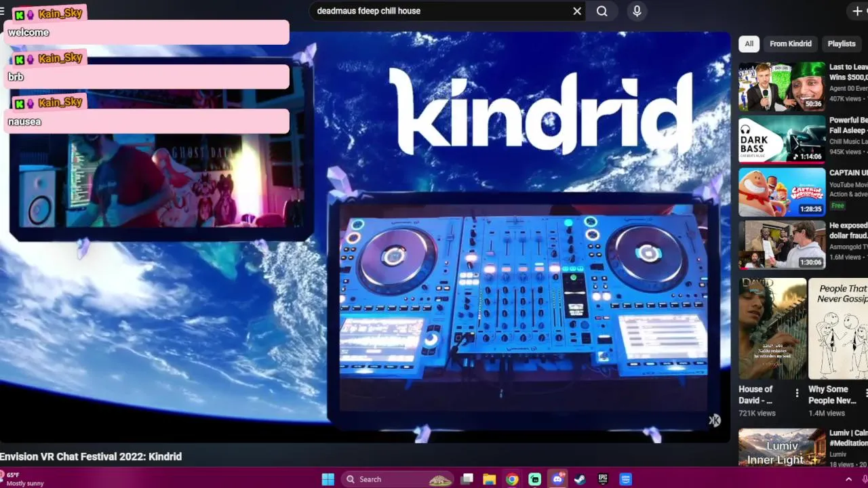Click the '721K views' text

(x=757, y=413)
